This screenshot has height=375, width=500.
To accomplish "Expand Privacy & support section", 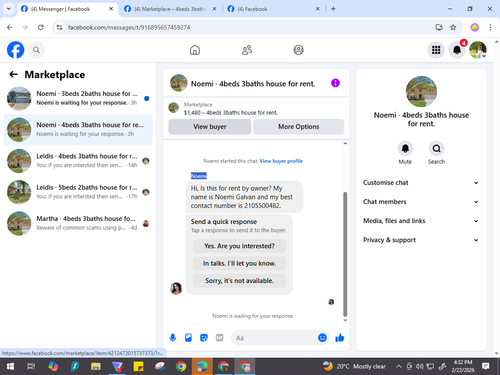I will 421,240.
